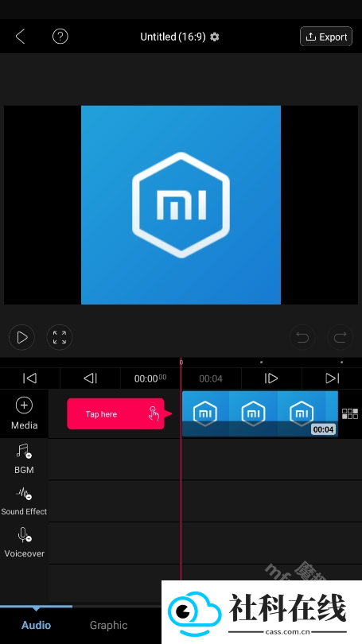Open the grid icon beside the clip
Viewport: 362px width, 644px height.
tap(350, 413)
